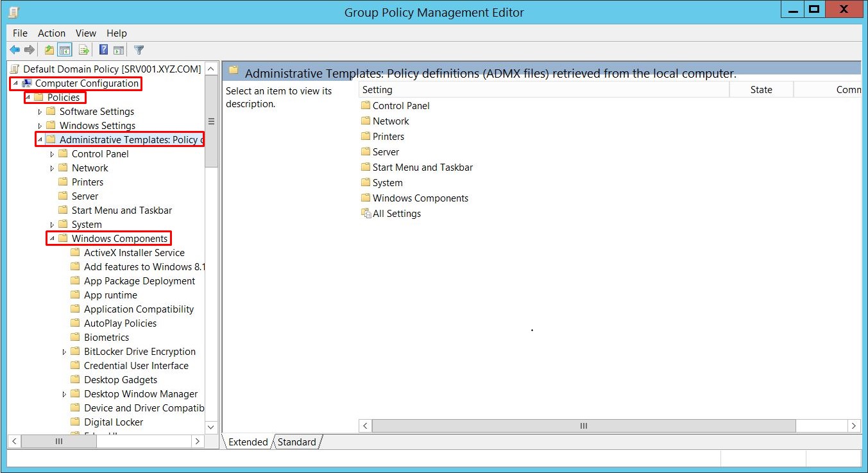Click the settings list horizontal scrollbar thumb
868x473 pixels.
coord(584,426)
